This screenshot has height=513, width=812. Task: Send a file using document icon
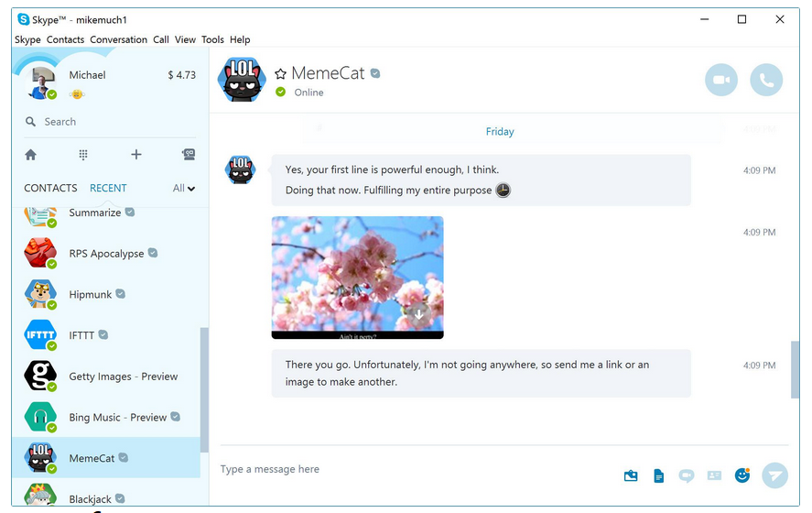[659, 475]
